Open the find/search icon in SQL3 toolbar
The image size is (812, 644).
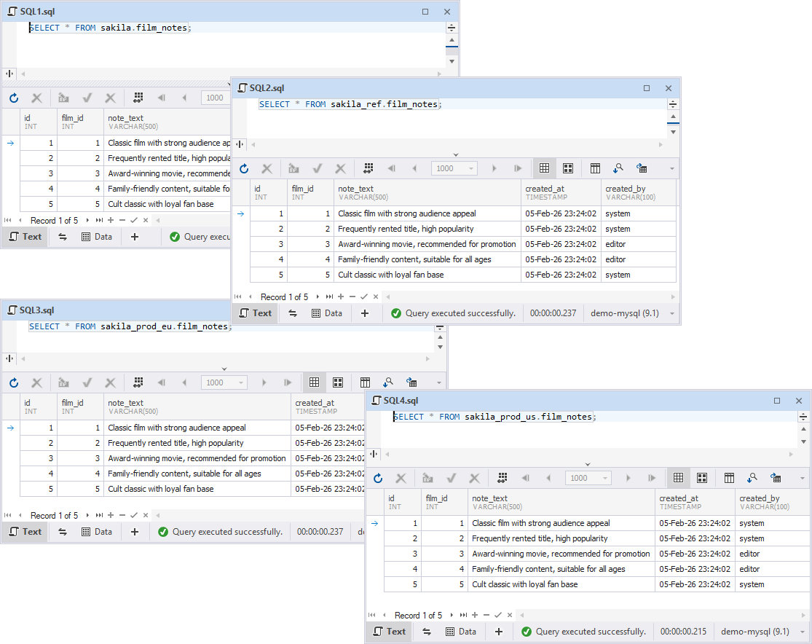pyautogui.click(x=389, y=382)
